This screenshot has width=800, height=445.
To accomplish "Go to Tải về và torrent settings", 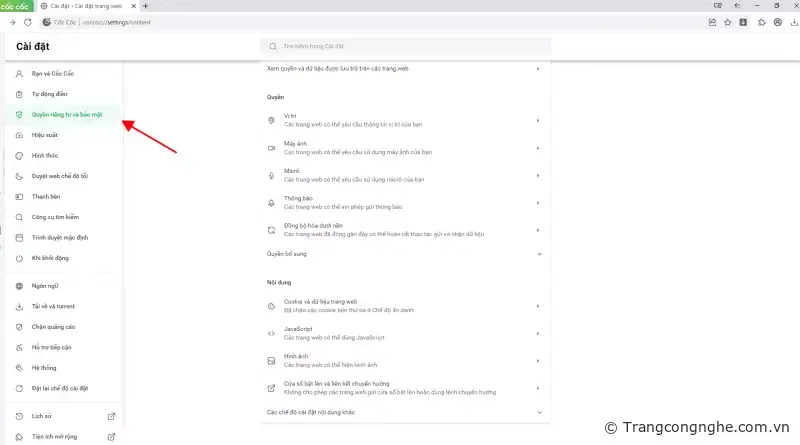I will pos(54,306).
